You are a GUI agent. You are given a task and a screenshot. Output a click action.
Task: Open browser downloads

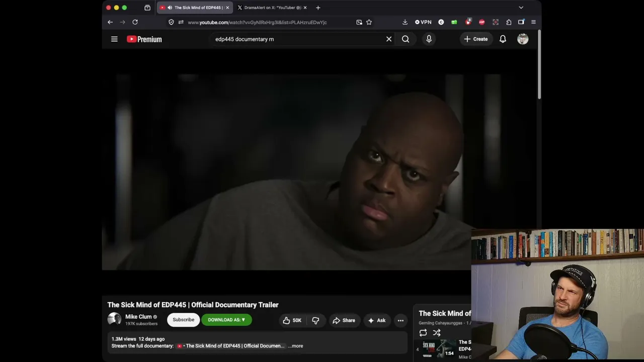[405, 22]
